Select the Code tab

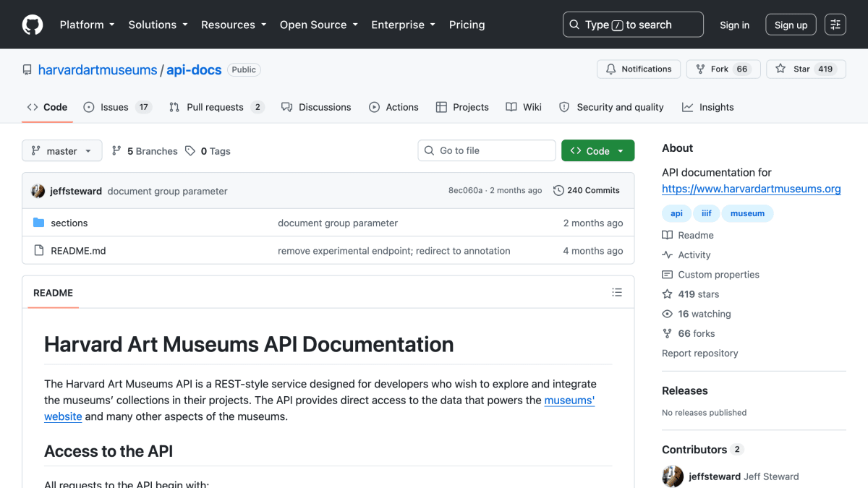(x=47, y=107)
